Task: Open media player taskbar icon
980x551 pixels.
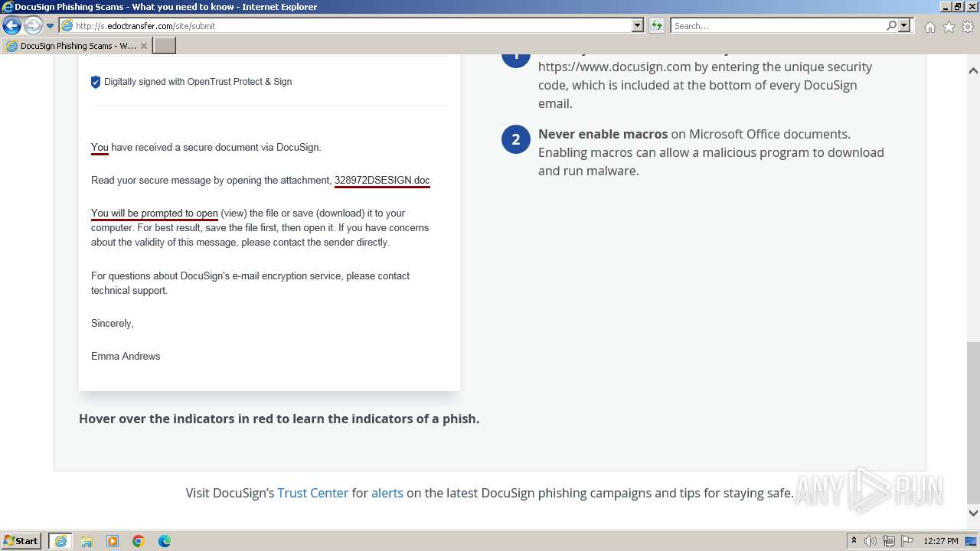Action: click(113, 541)
